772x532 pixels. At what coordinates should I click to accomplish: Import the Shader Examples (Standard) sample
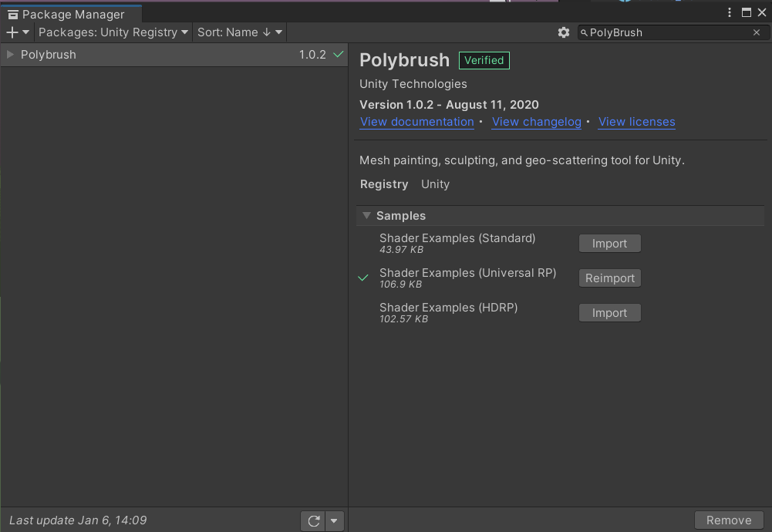coord(609,243)
